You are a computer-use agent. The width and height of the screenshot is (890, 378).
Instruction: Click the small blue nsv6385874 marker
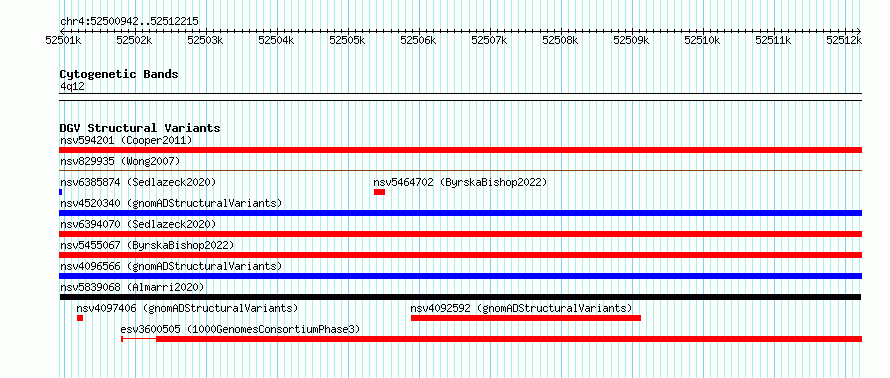coord(61,192)
